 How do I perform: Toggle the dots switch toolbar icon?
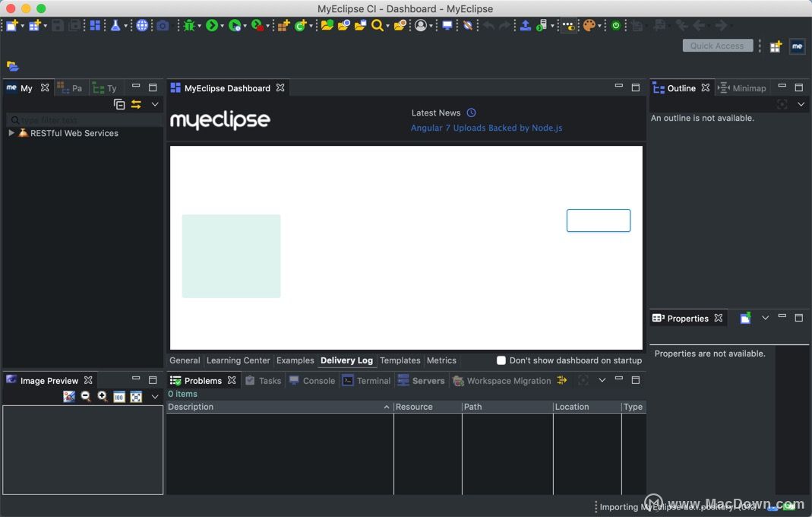pyautogui.click(x=569, y=25)
